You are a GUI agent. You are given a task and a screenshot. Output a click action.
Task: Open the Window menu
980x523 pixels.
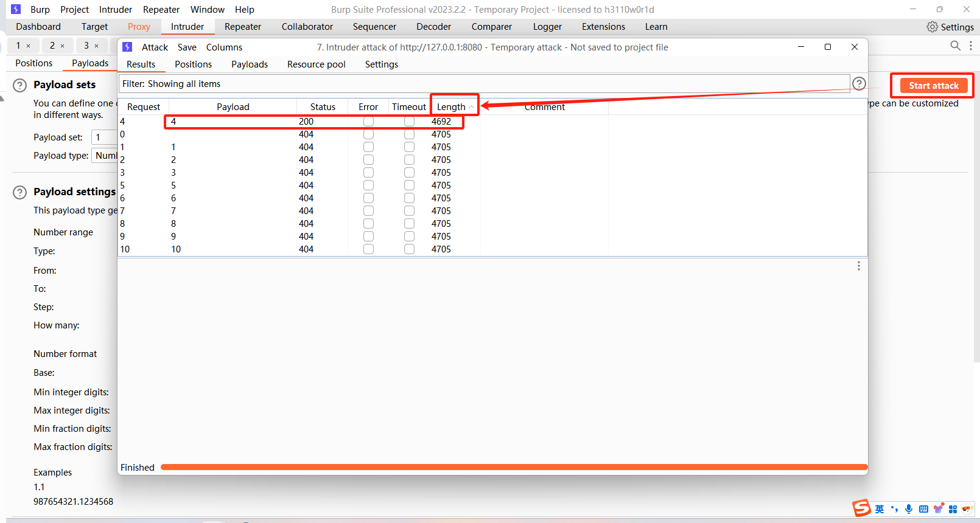click(208, 10)
